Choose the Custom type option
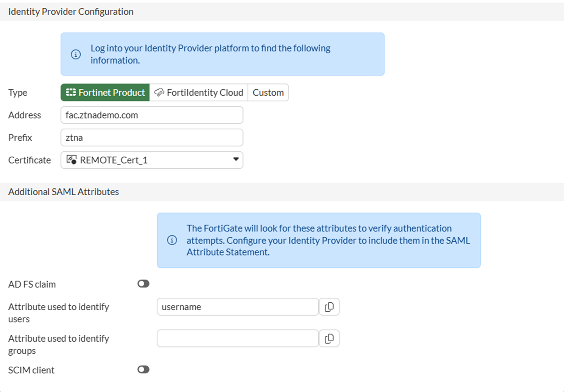 click(268, 92)
